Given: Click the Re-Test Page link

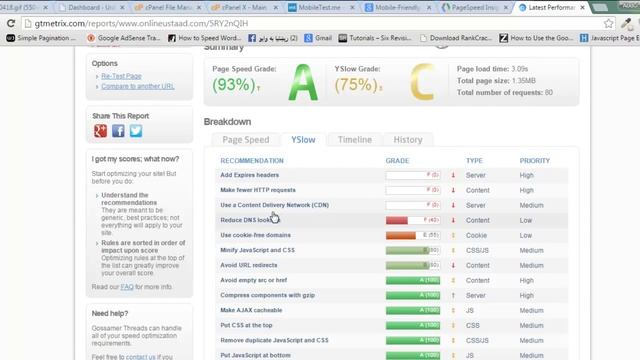Looking at the screenshot, I should pyautogui.click(x=121, y=76).
